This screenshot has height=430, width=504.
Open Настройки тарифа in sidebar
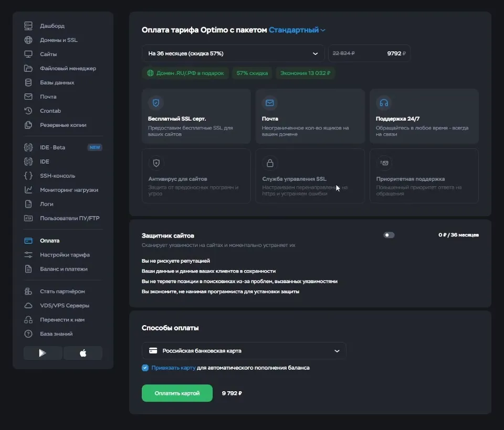65,255
